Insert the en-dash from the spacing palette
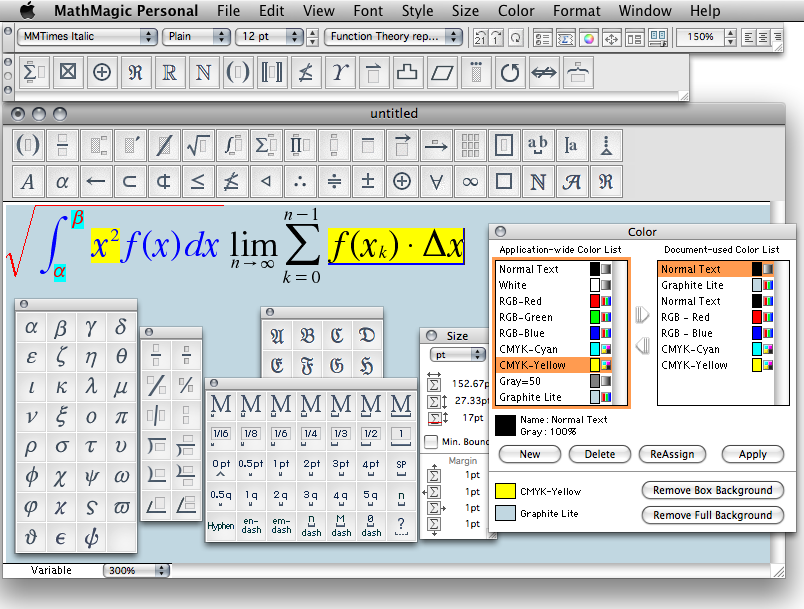Screen dimensions: 804x609 coord(251,526)
